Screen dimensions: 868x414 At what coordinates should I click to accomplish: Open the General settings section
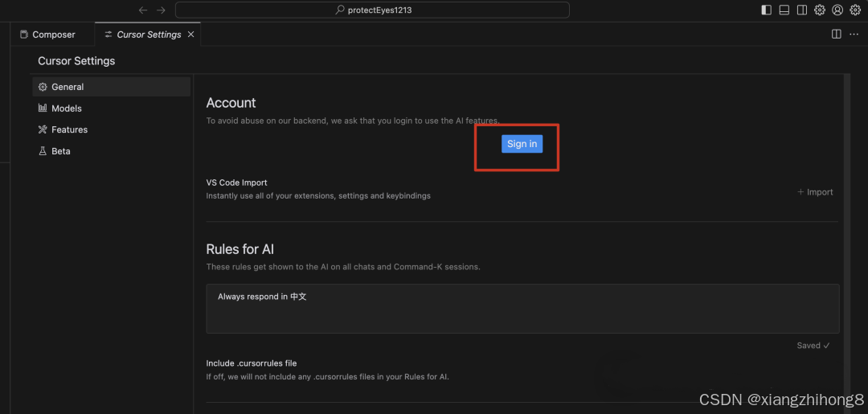(x=111, y=87)
